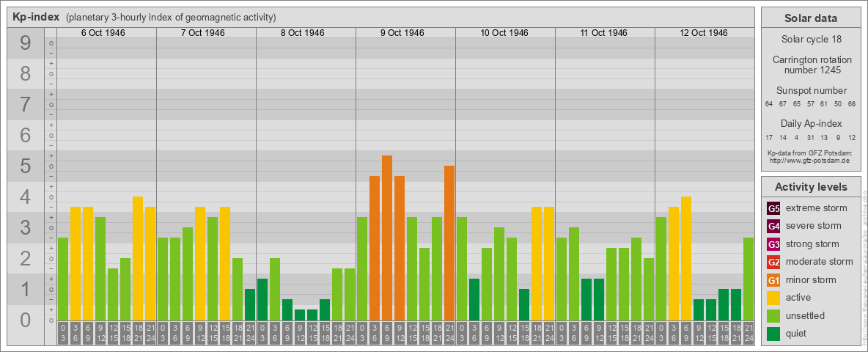The width and height of the screenshot is (868, 352).
Task: Click the 'moderate storm' legend label
Action: pos(820,262)
